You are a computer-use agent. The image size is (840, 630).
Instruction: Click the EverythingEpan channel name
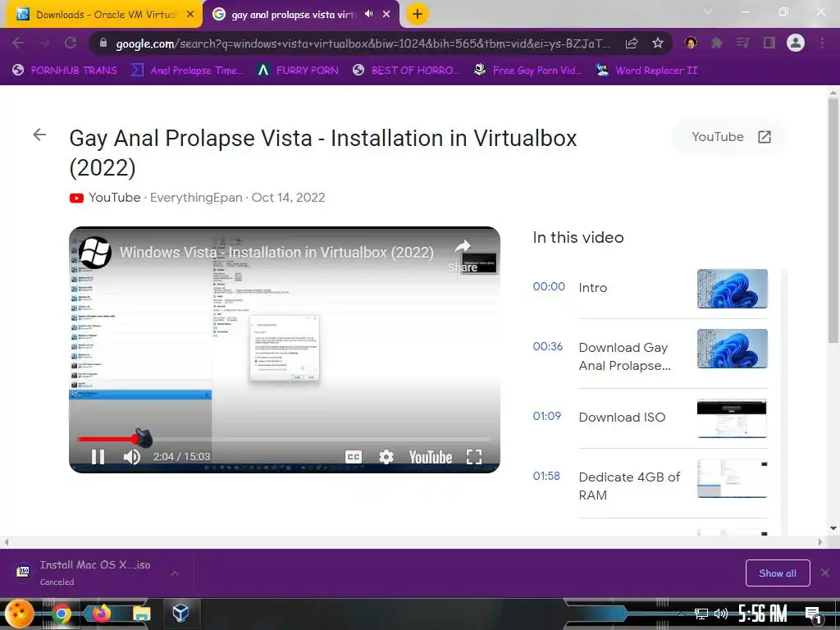(x=196, y=198)
